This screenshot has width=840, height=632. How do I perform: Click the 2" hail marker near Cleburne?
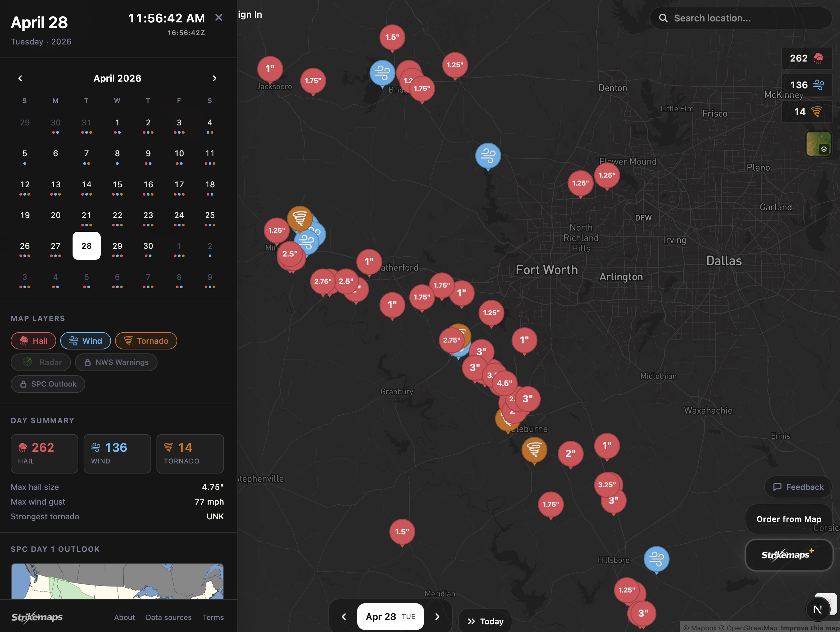(x=571, y=453)
